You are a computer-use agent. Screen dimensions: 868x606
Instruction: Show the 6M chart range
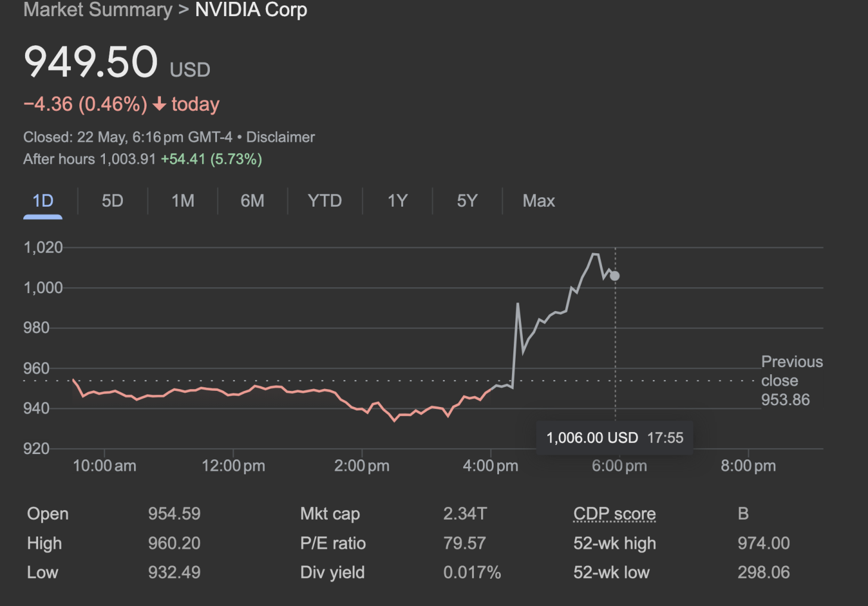click(x=253, y=201)
